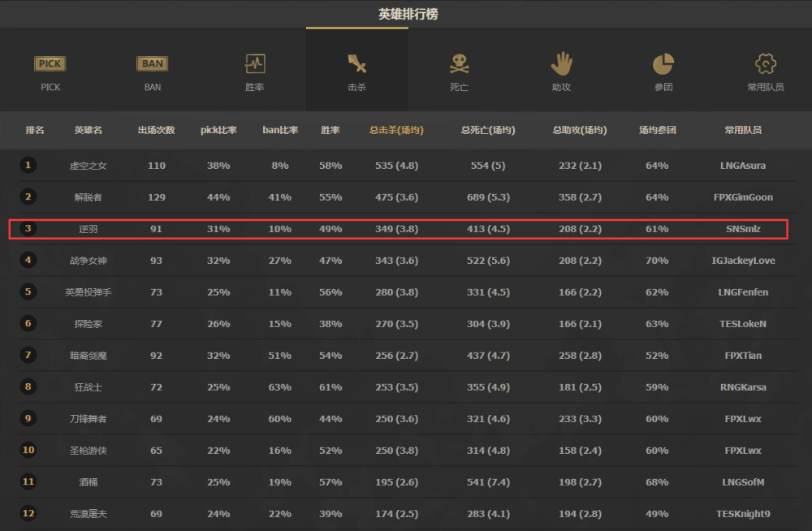Select hero name 暗裔剑魔

[88, 356]
